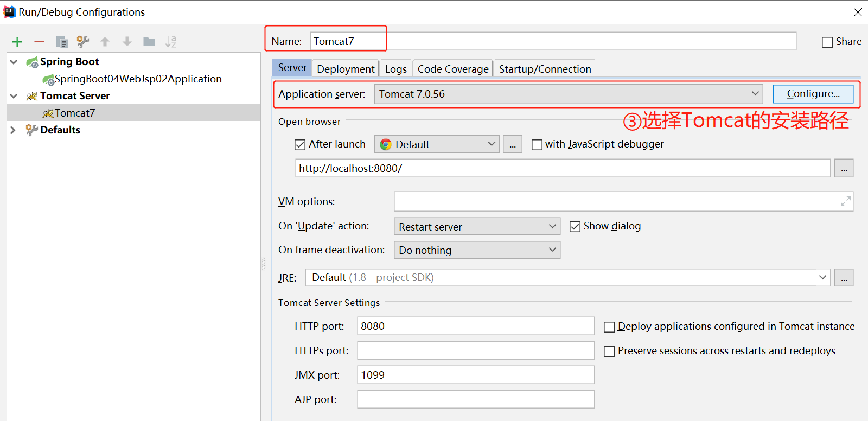
Task: Expand the VM options field
Action: coord(845,201)
